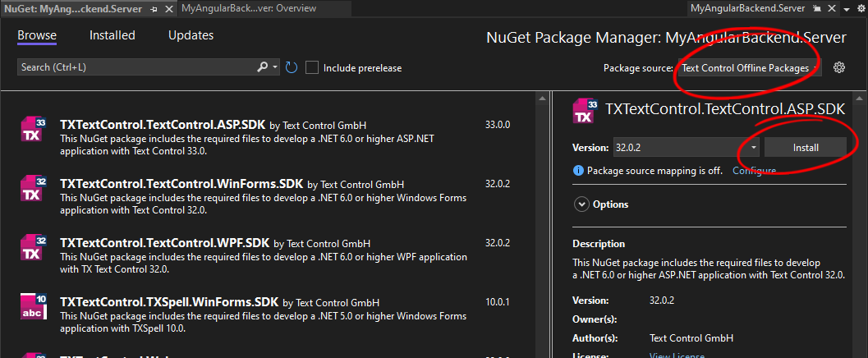
Task: Open the window options gear at top-right corner
Action: click(859, 9)
